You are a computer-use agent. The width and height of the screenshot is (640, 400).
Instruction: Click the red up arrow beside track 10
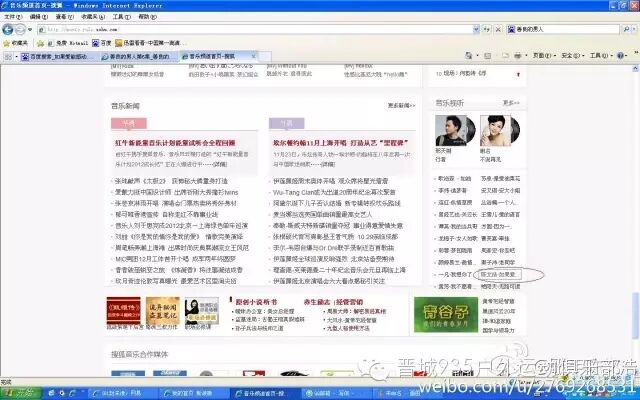(x=518, y=74)
